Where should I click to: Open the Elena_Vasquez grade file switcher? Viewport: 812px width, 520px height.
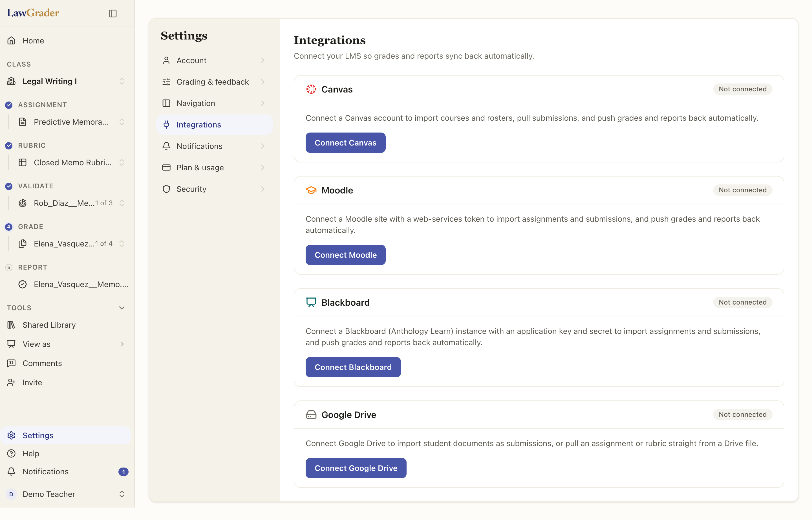(x=122, y=243)
